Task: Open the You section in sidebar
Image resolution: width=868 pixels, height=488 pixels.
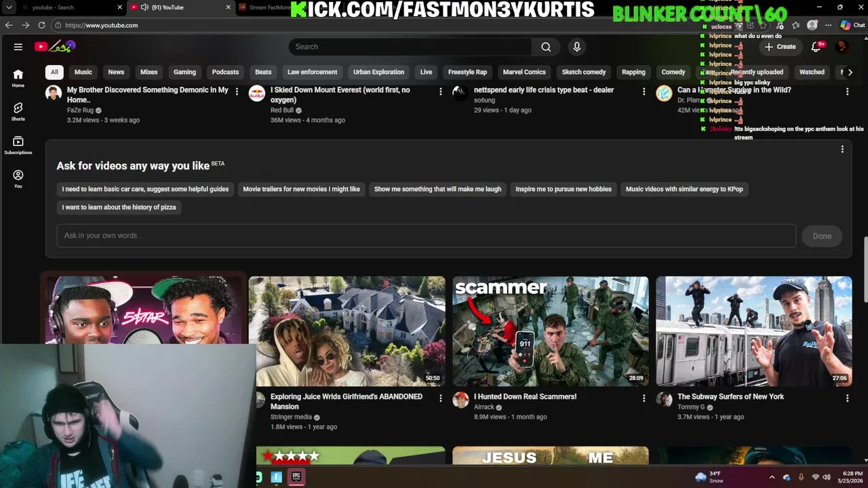Action: [x=18, y=179]
